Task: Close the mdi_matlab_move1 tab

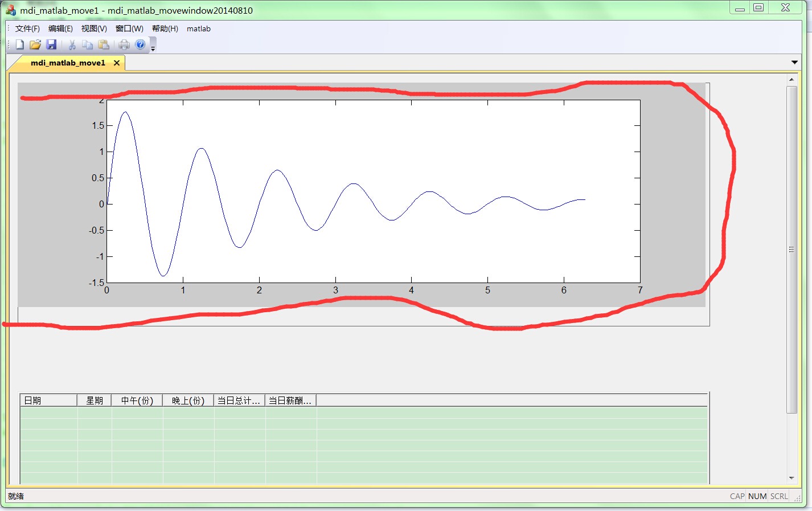Action: point(117,63)
